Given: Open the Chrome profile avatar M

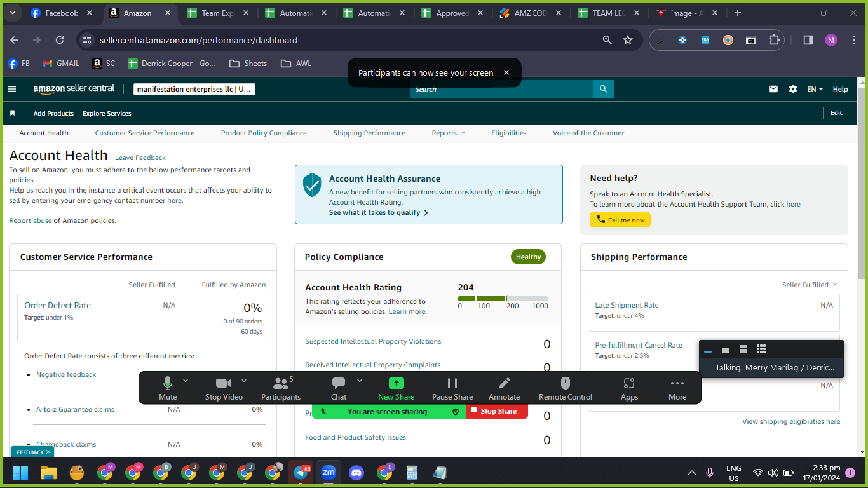Looking at the screenshot, I should (x=831, y=40).
